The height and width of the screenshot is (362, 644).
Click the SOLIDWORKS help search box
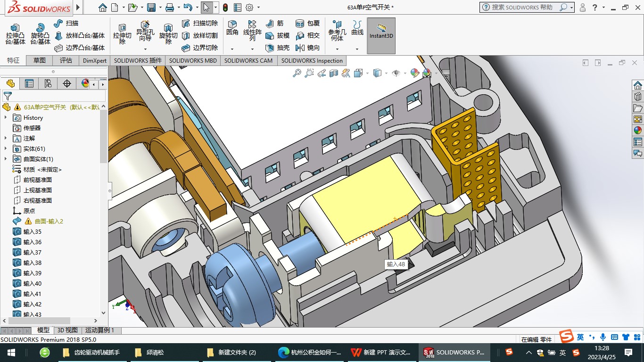(522, 8)
